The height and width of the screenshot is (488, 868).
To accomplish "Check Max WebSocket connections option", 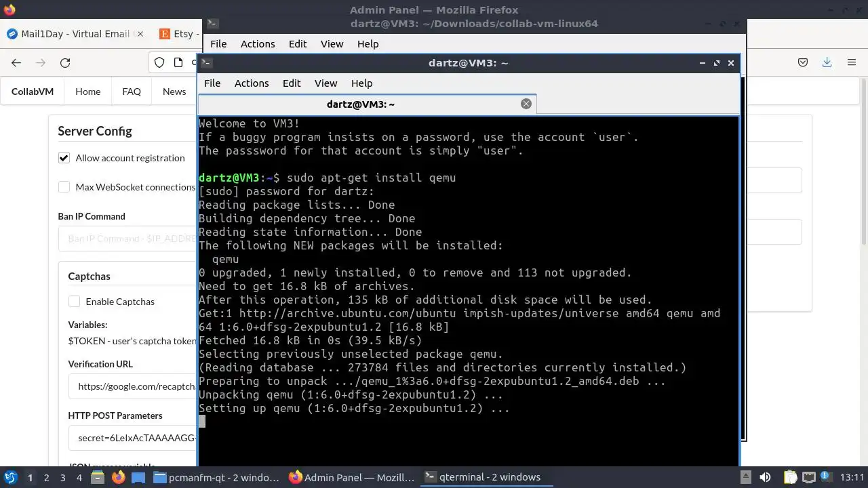I will (x=64, y=187).
